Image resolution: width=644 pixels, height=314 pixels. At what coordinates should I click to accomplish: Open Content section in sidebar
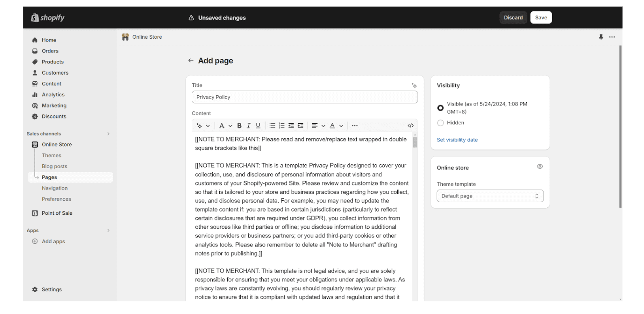point(51,84)
